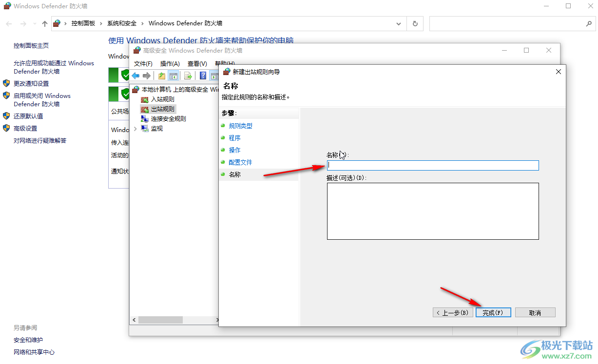598x364 pixels.
Task: Open 启用或关闭 Windows Defender 防火墙 link
Action: 42,100
